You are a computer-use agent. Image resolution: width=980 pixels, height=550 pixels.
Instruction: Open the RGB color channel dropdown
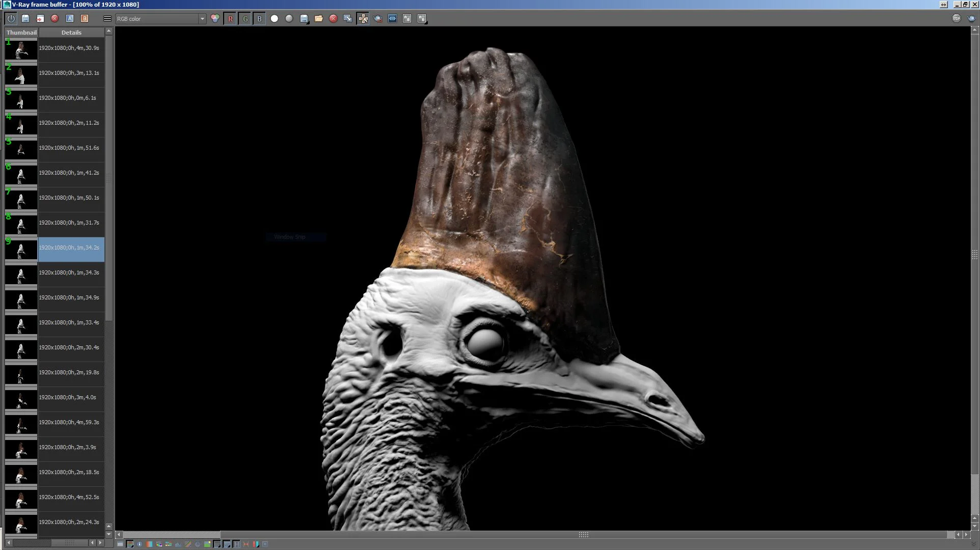[202, 19]
